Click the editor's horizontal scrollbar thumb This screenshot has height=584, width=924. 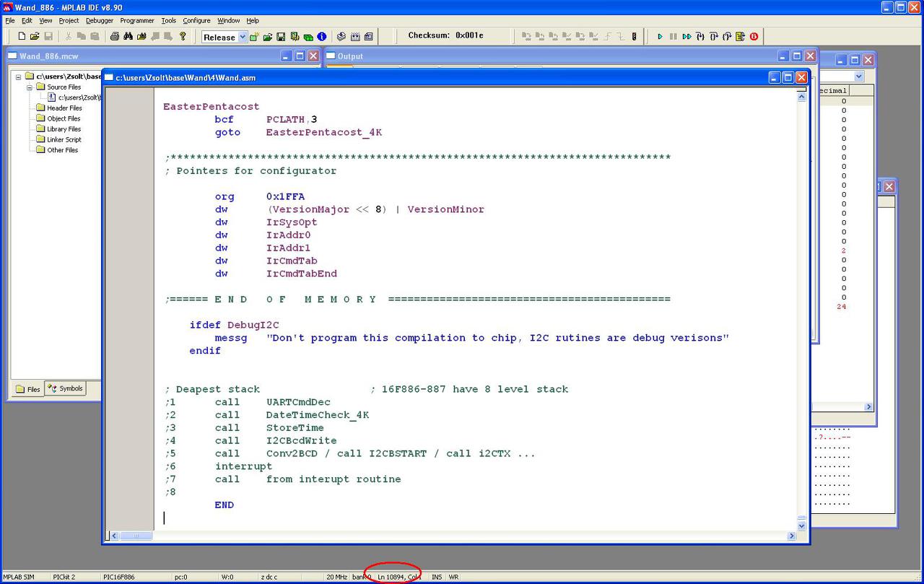pos(136,536)
